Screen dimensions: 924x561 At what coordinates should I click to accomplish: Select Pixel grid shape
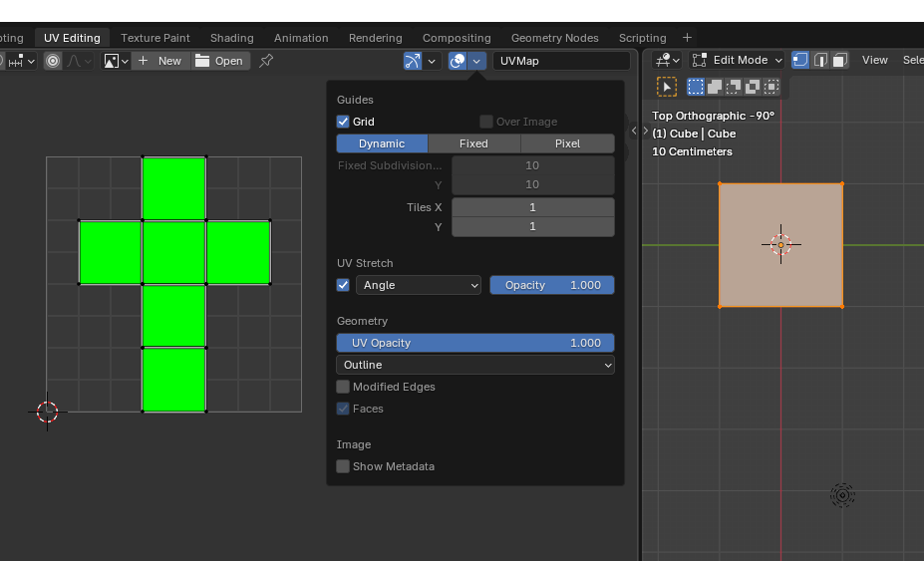pos(567,143)
